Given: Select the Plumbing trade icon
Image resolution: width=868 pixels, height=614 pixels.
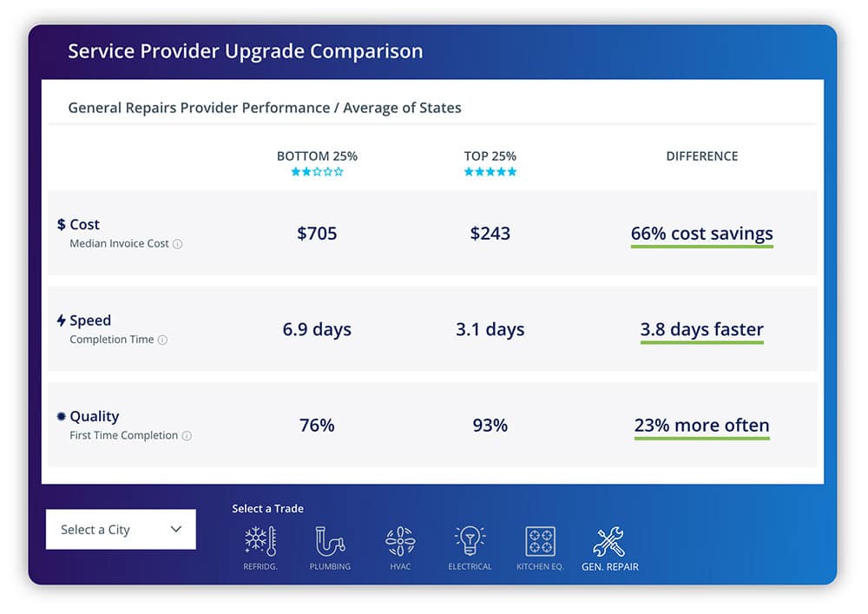Looking at the screenshot, I should tap(330, 542).
